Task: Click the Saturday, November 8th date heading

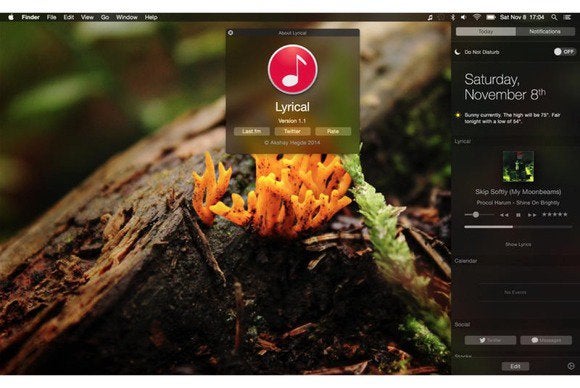Action: (505, 87)
